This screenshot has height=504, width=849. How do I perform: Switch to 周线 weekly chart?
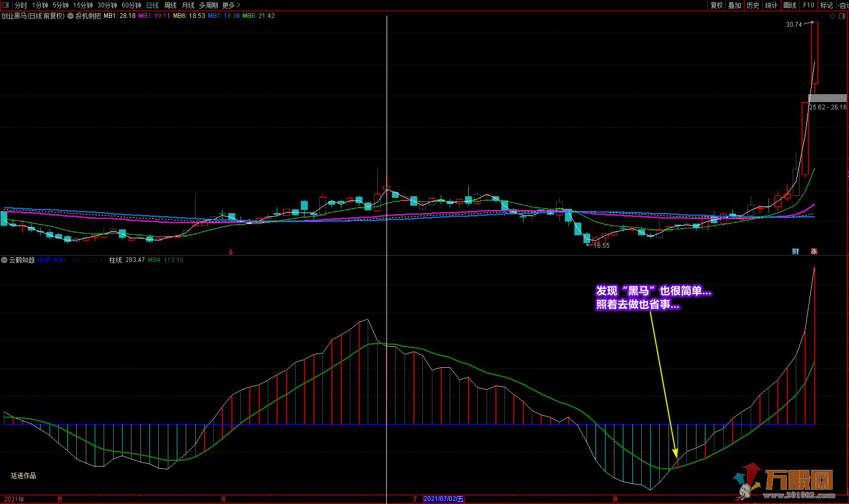coord(170,5)
